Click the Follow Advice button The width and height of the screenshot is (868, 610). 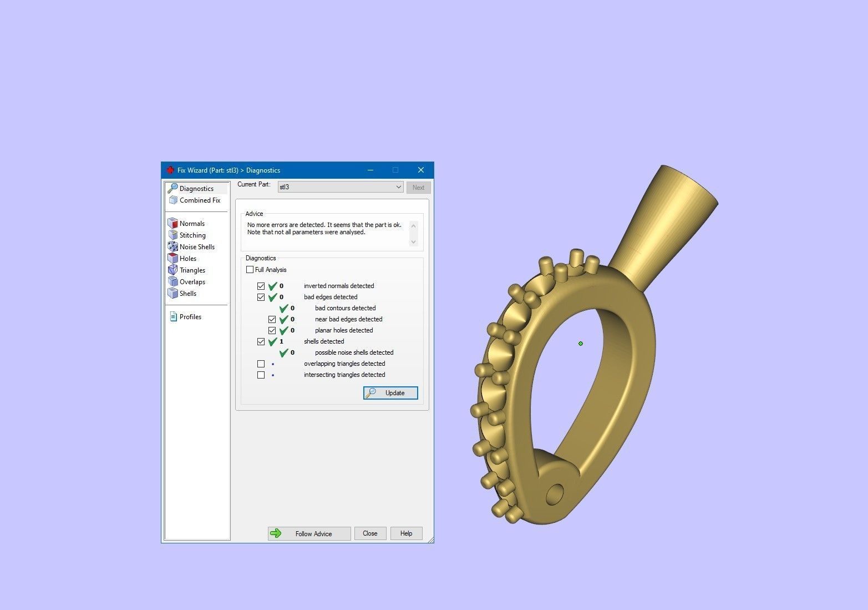point(309,534)
